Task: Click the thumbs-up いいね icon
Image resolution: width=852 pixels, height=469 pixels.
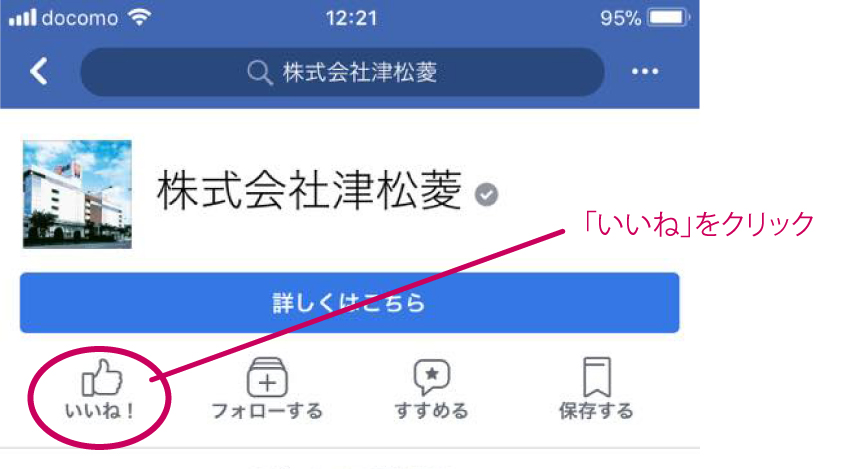Action: point(102,377)
